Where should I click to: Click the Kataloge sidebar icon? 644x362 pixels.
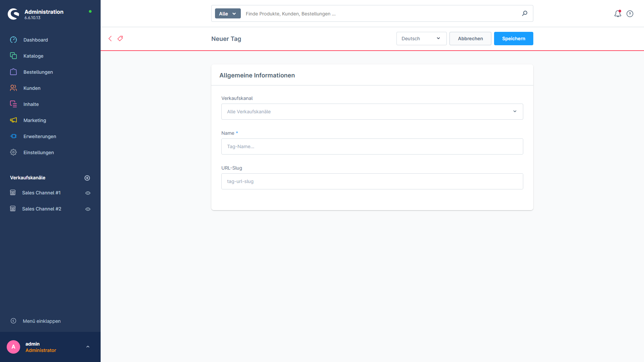tap(13, 56)
